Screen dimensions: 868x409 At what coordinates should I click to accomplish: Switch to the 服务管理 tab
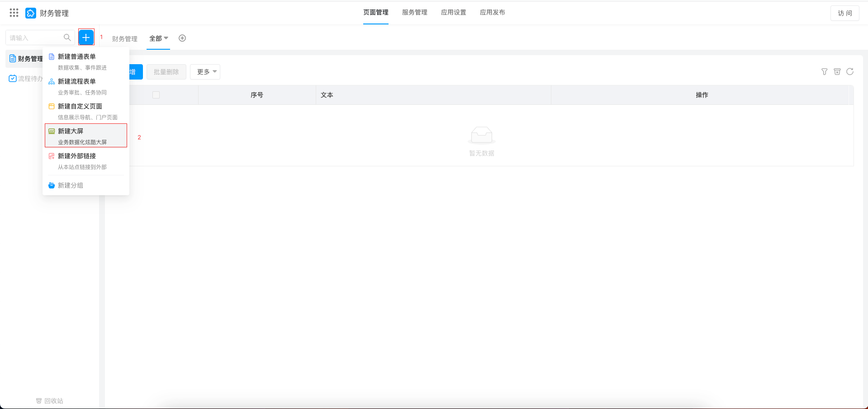pyautogui.click(x=414, y=13)
